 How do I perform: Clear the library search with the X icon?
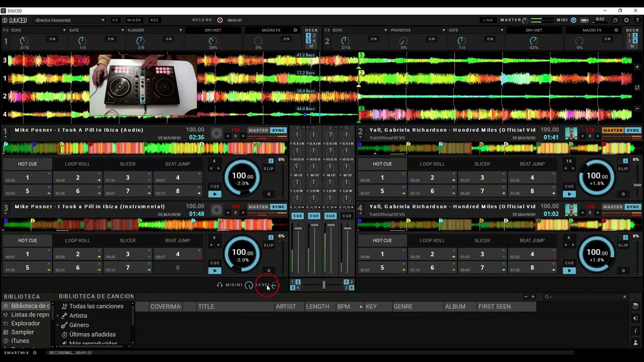click(625, 297)
